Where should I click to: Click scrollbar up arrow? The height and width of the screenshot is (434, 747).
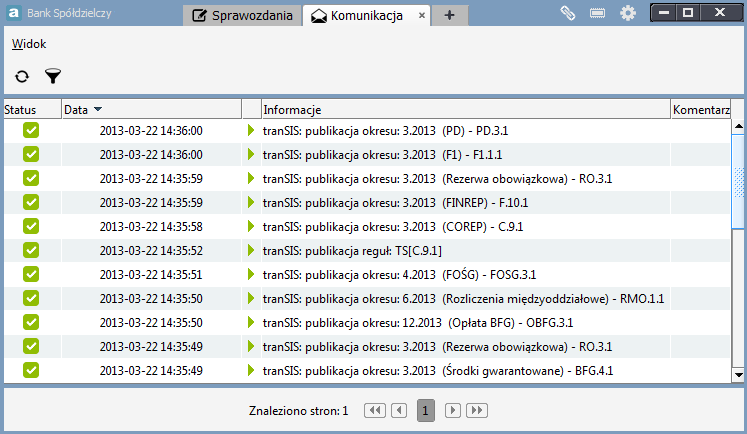[738, 126]
